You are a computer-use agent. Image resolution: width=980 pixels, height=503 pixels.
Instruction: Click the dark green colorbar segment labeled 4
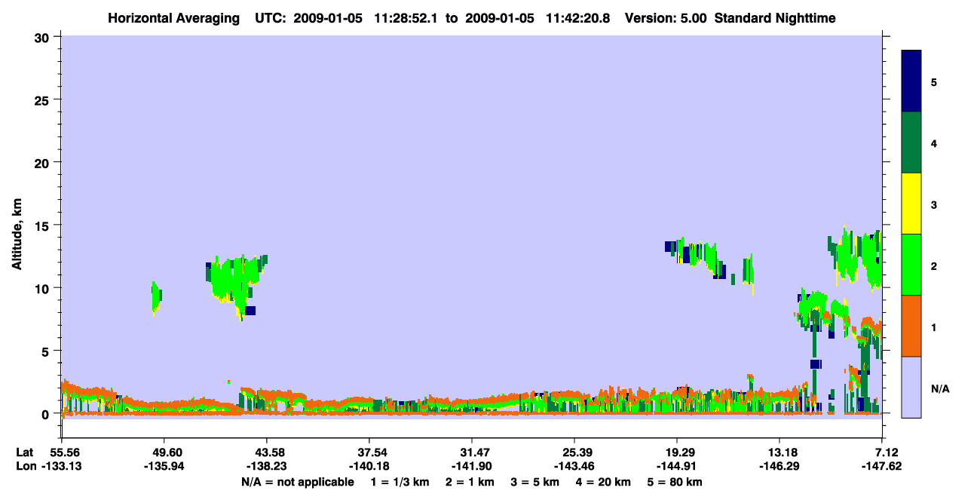911,143
